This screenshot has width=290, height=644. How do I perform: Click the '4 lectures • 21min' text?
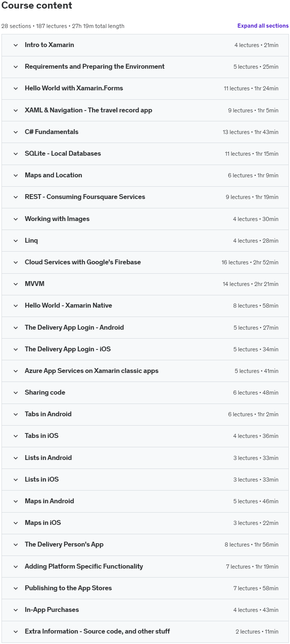coord(256,45)
